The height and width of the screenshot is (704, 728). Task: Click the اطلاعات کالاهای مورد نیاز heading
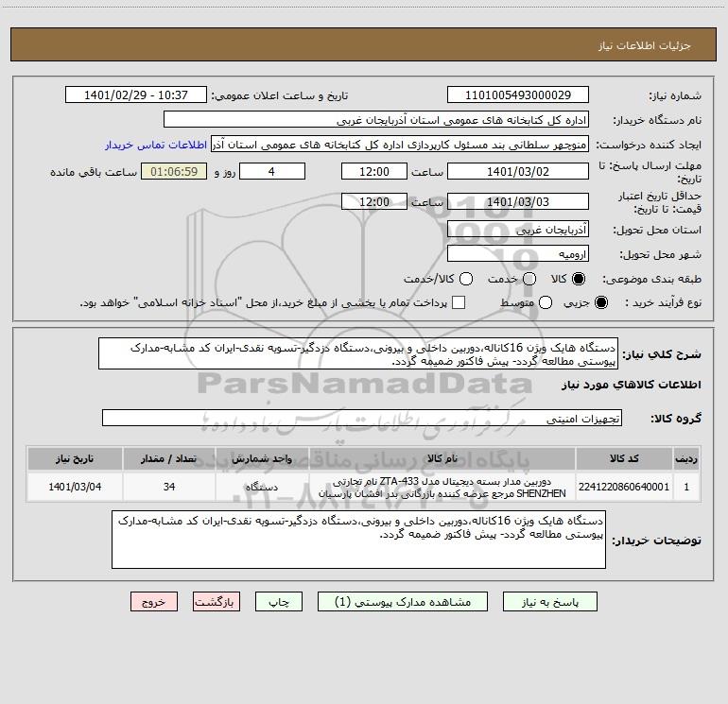pos(631,385)
